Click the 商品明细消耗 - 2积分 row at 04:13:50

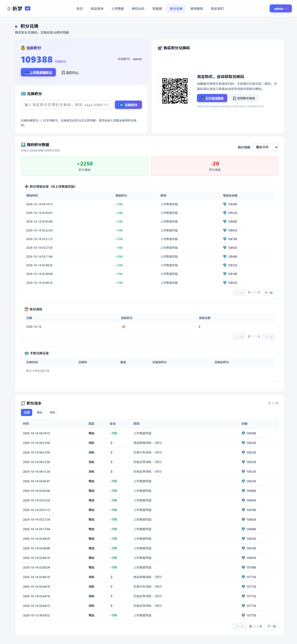pyautogui.click(x=150, y=443)
